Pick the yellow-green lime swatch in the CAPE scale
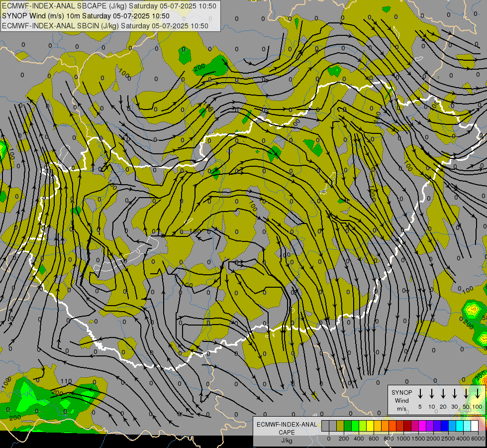Screen dimensions: 487x448 363,426
